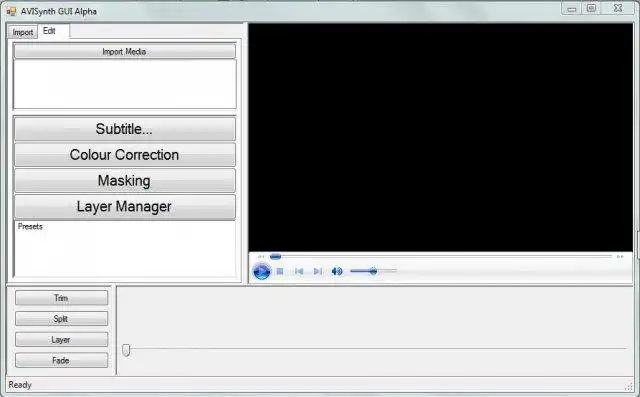Mute audio via speaker icon
The image size is (640, 397).
[x=337, y=271]
